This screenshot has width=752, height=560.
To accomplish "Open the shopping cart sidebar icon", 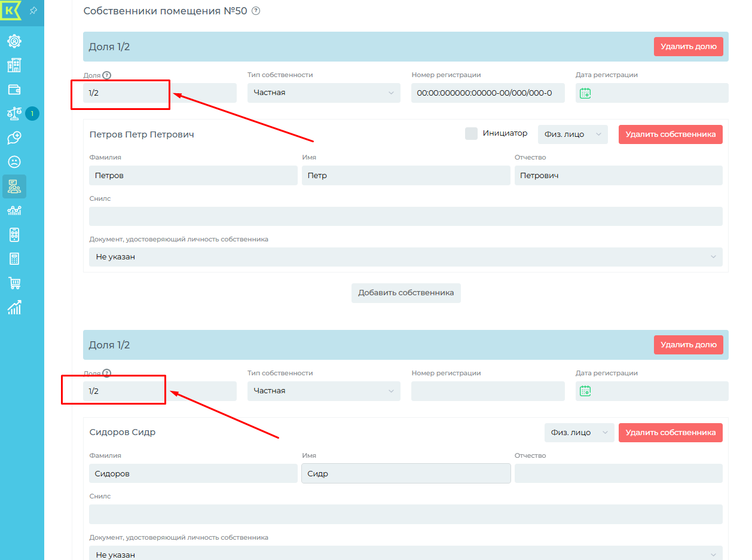I will pyautogui.click(x=14, y=283).
